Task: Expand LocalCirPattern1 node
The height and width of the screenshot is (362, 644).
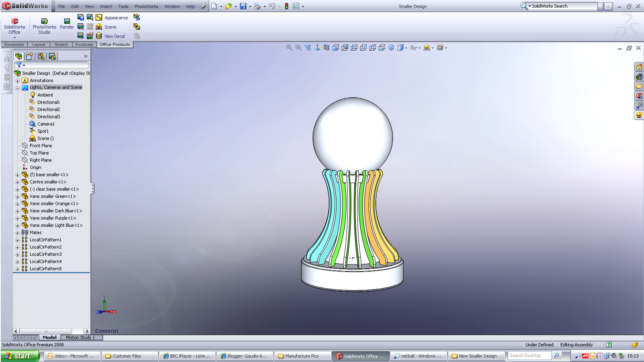Action: (x=17, y=240)
